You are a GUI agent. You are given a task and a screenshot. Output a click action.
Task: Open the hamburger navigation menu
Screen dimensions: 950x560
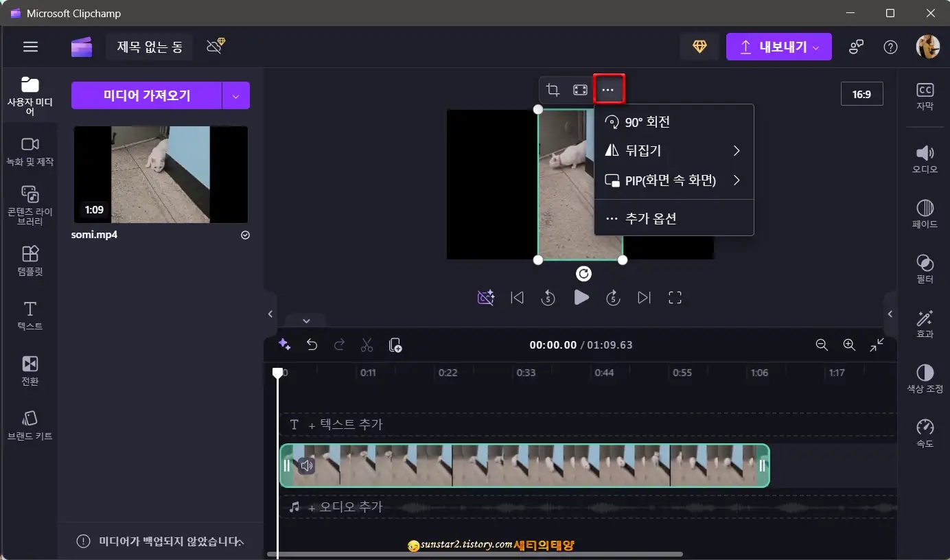(x=30, y=47)
